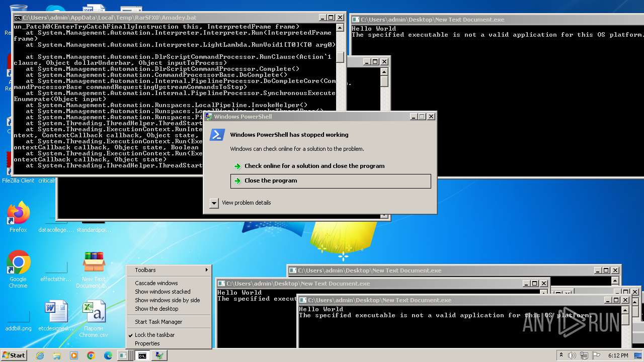
Task: Click the system icon of rear lower console window
Action: 293,270
